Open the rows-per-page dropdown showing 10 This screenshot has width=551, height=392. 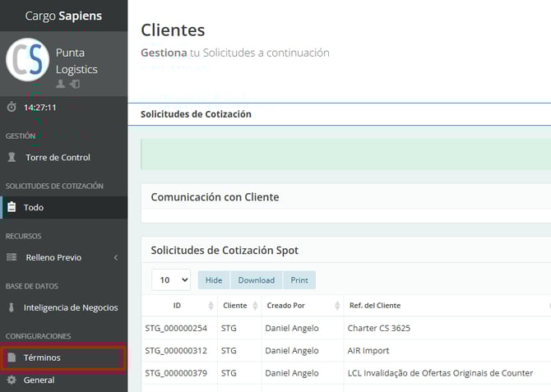pos(171,280)
